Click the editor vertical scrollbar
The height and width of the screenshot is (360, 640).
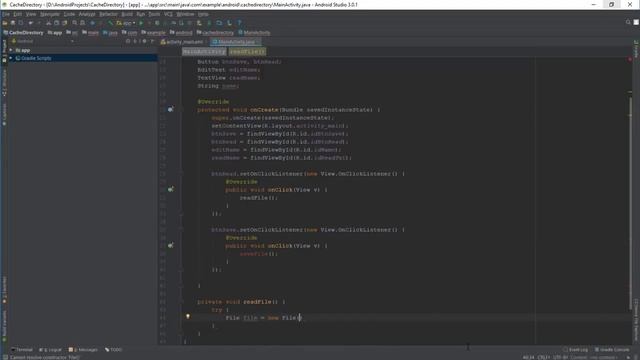(630, 202)
